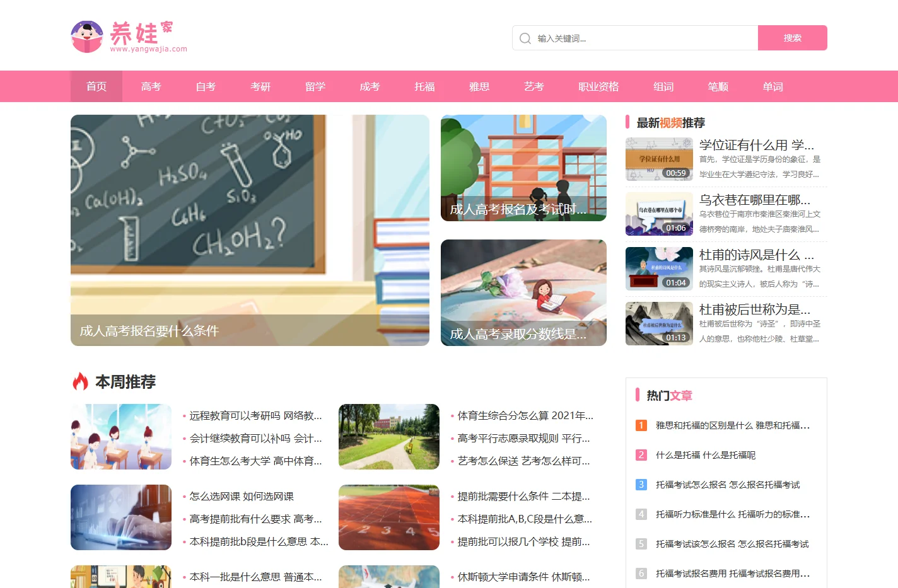Open 会计继续教育可以补吗 article link
This screenshot has height=588, width=898.
[x=255, y=439]
